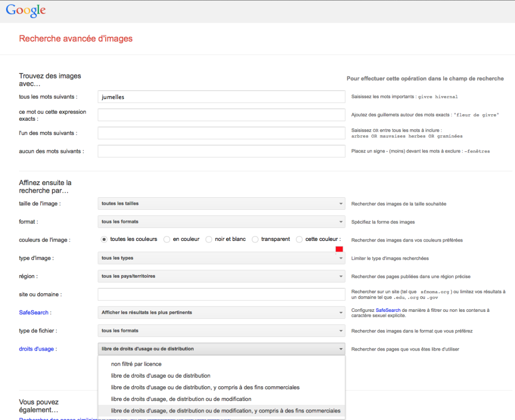
Task: Open the 'type d'image' dropdown
Action: click(221, 258)
